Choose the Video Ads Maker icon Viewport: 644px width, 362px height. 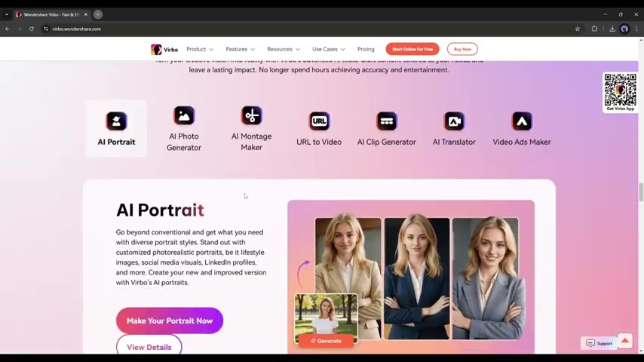point(522,121)
